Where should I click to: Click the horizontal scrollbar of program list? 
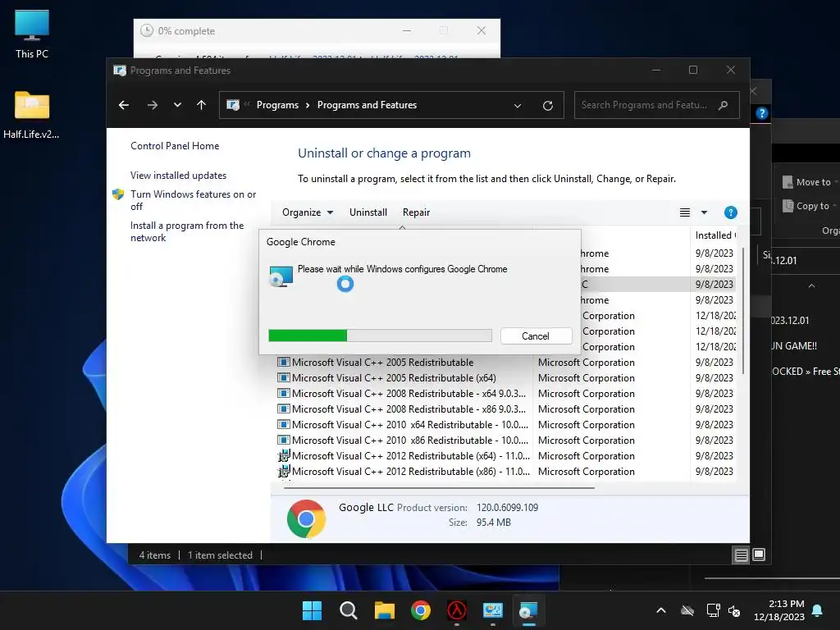click(x=440, y=488)
